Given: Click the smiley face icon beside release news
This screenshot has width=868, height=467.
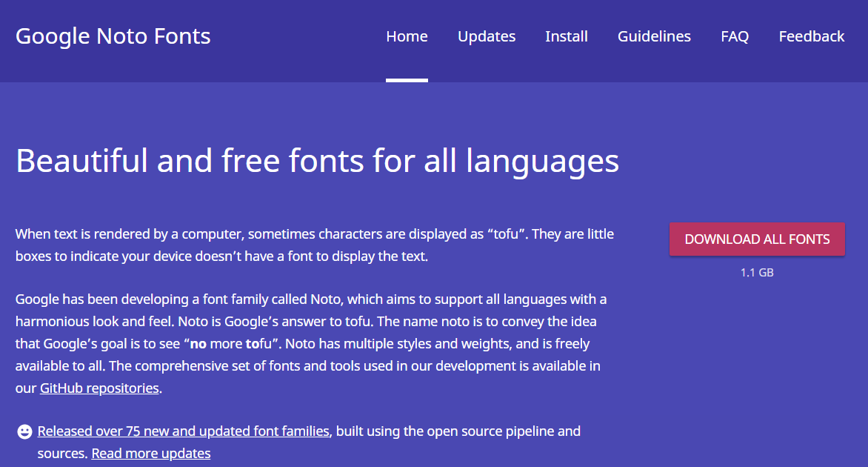Looking at the screenshot, I should 24,431.
